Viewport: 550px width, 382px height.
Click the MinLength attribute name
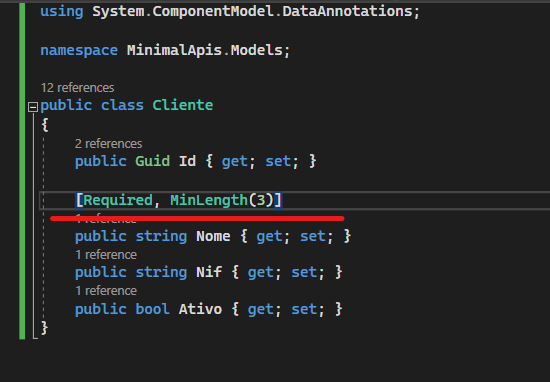pos(209,200)
